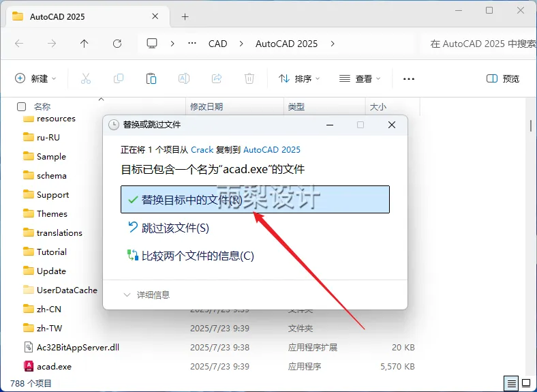
Task: Expand chevron after the monitor icon
Action: point(172,44)
